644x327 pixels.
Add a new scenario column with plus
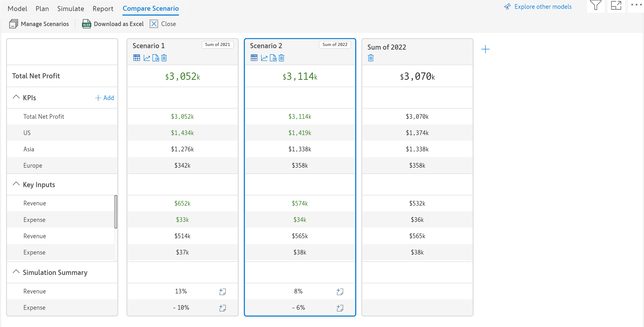coord(485,49)
